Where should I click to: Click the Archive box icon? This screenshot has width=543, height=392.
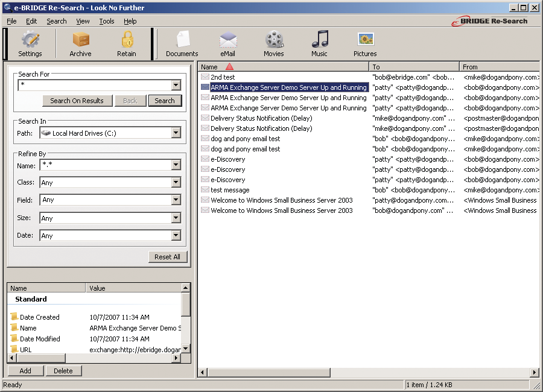click(x=80, y=40)
